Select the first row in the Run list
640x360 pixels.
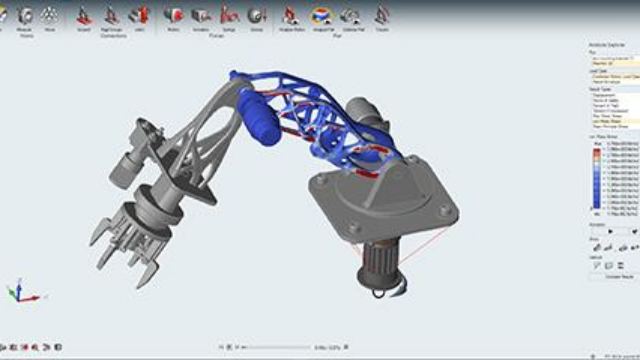pos(616,58)
